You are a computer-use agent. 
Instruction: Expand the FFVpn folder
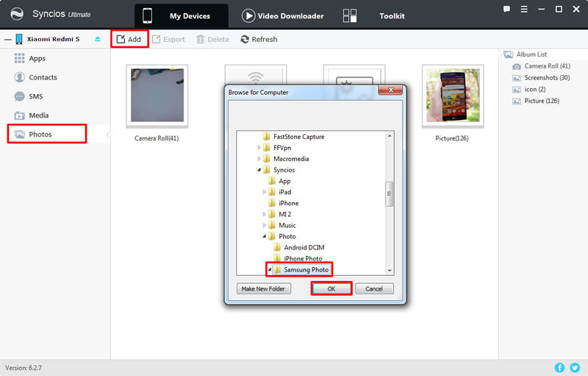[259, 148]
